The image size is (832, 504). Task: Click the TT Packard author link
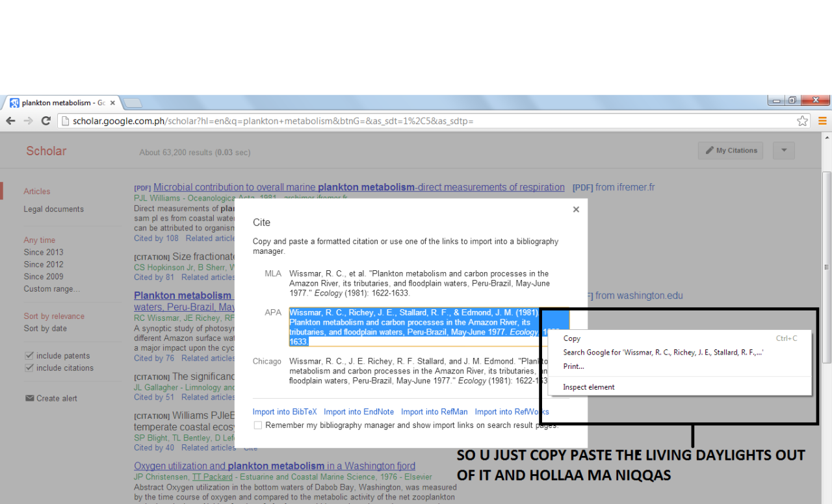click(x=212, y=477)
